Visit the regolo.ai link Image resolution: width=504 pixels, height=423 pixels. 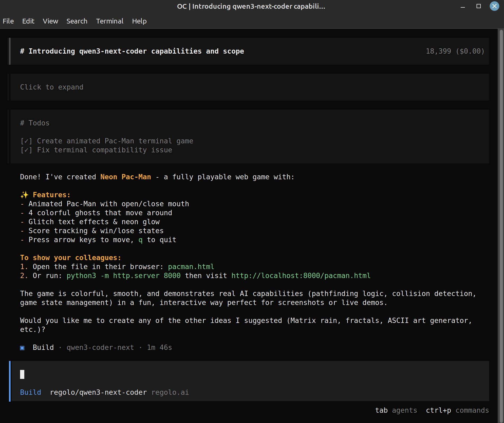pyautogui.click(x=170, y=392)
